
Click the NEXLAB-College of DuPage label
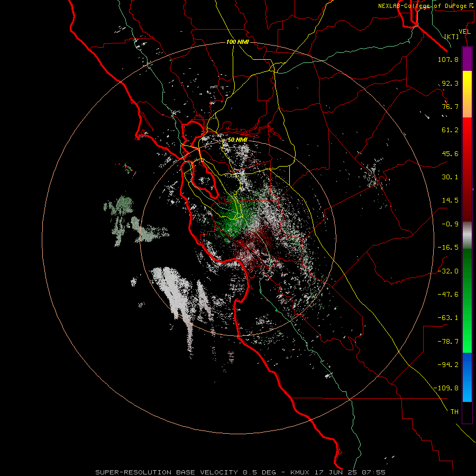coord(425,6)
